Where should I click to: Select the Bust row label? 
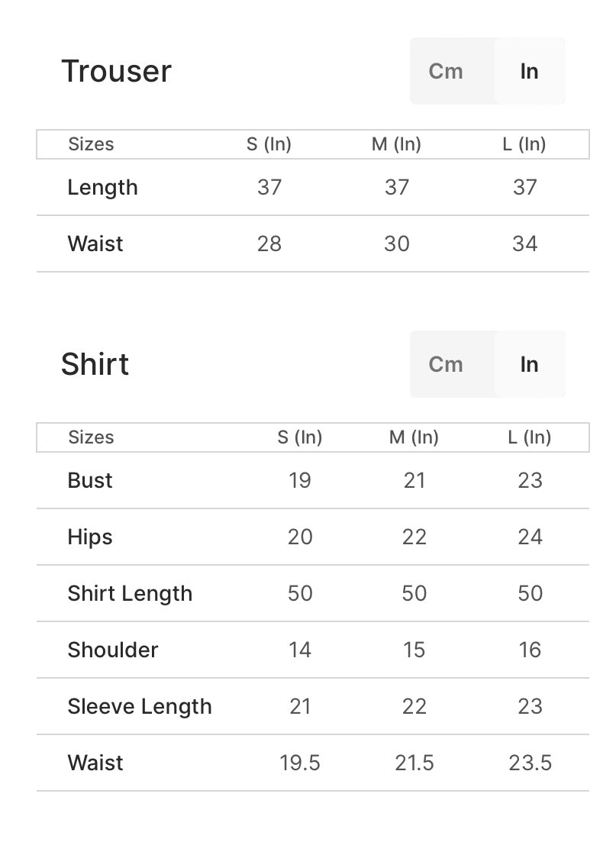[89, 480]
